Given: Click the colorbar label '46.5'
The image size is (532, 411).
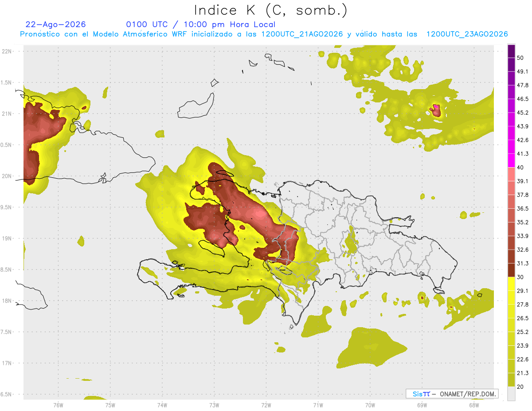Looking at the screenshot, I should tap(522, 99).
